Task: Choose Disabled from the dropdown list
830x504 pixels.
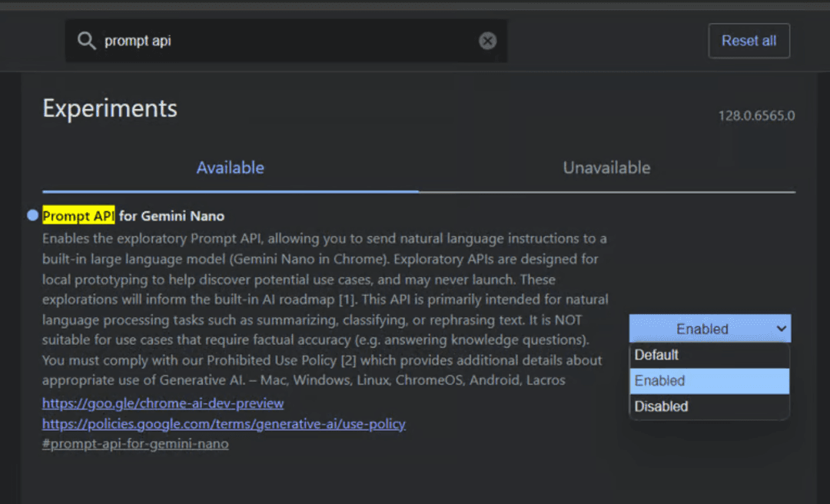Action: 709,406
